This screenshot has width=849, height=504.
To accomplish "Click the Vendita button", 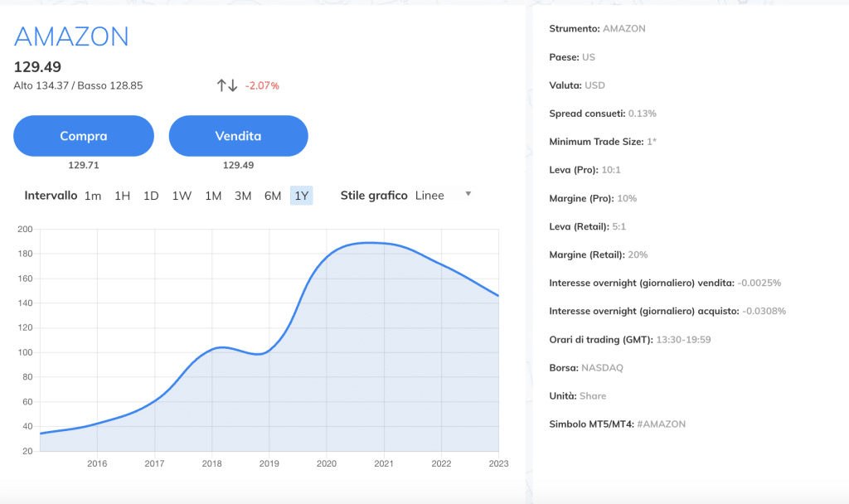I will click(238, 135).
